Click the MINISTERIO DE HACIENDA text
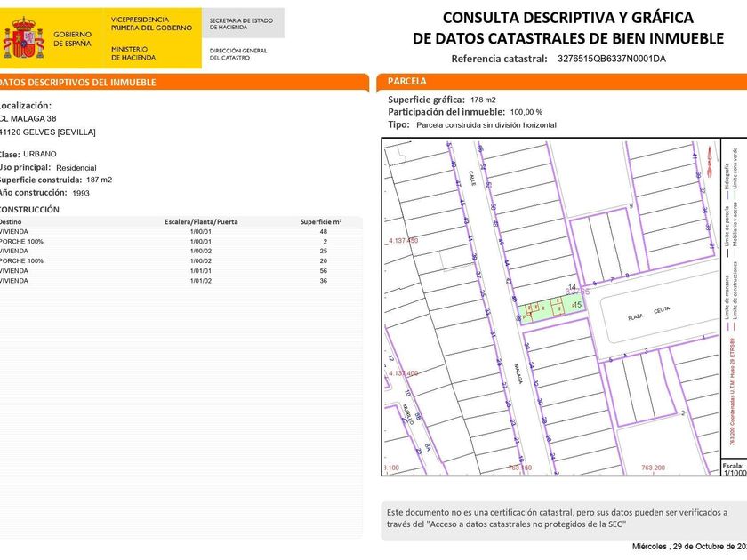Viewport: 747px width, 560px height. tap(133, 53)
